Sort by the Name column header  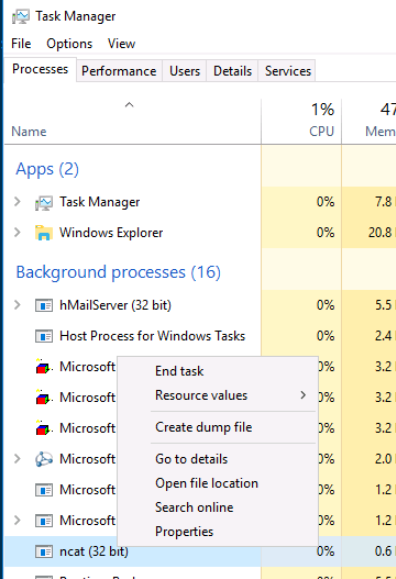coord(29,131)
